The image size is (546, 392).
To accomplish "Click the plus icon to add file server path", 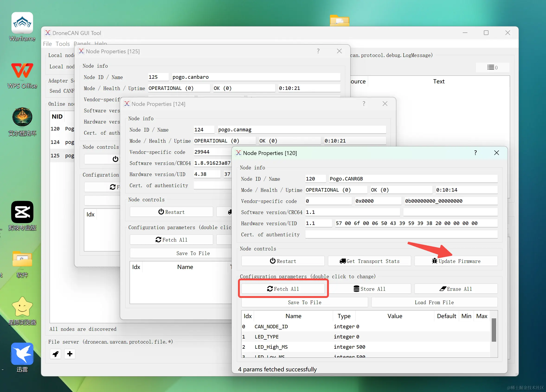I will click(x=70, y=354).
